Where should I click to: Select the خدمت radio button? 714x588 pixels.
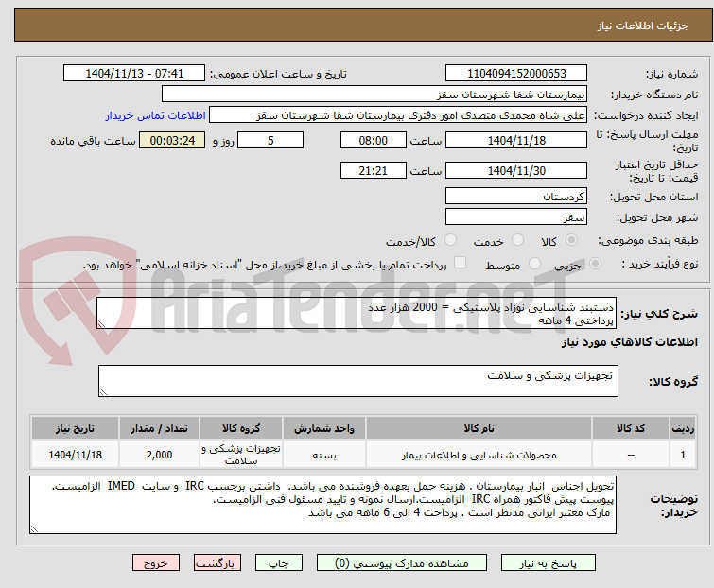[517, 240]
